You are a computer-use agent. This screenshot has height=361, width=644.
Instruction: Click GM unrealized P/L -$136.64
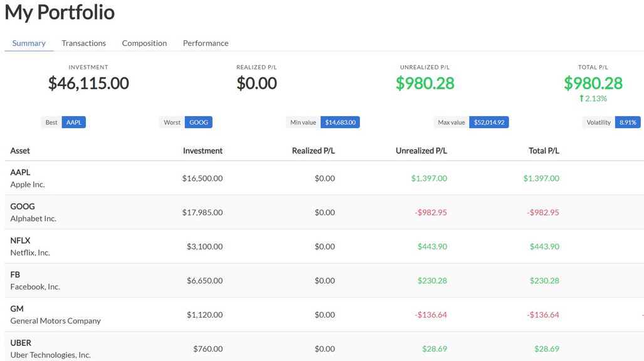point(431,315)
